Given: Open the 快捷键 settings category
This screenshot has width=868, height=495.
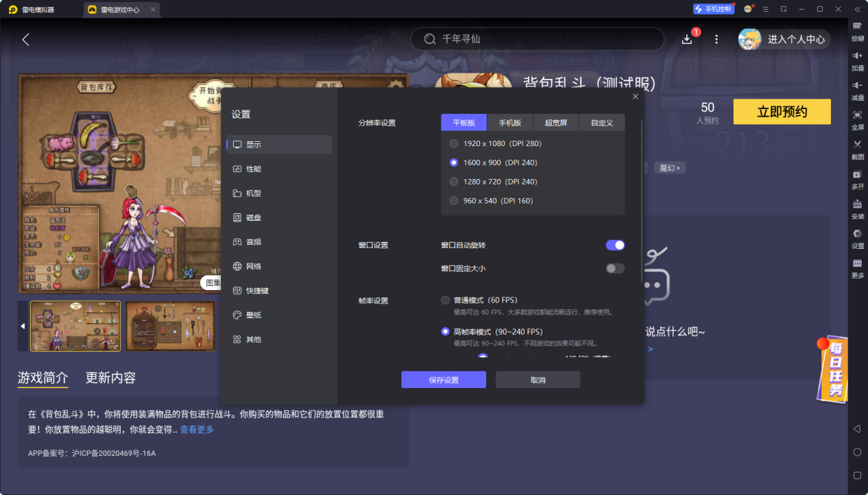Looking at the screenshot, I should coord(279,291).
